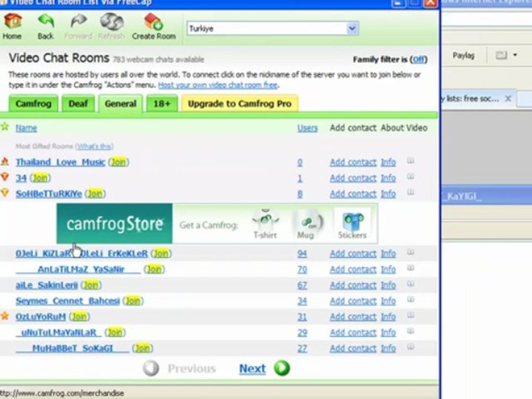Open the OzLuYoRuM room link
This screenshot has height=399, width=532.
coord(40,316)
